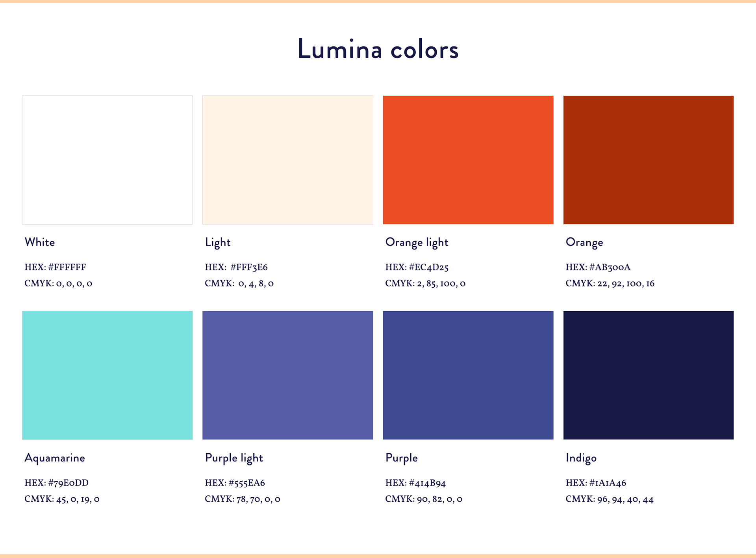The image size is (756, 558).
Task: Pick the Orange light swatch
Action: coord(468,160)
